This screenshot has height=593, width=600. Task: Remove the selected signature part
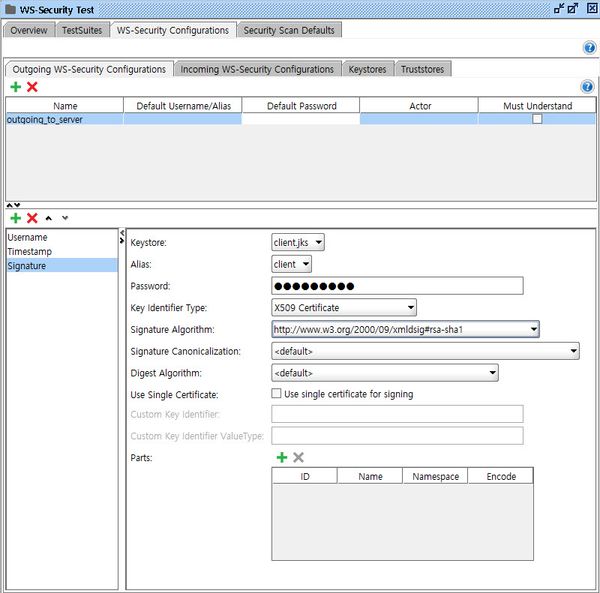click(298, 457)
